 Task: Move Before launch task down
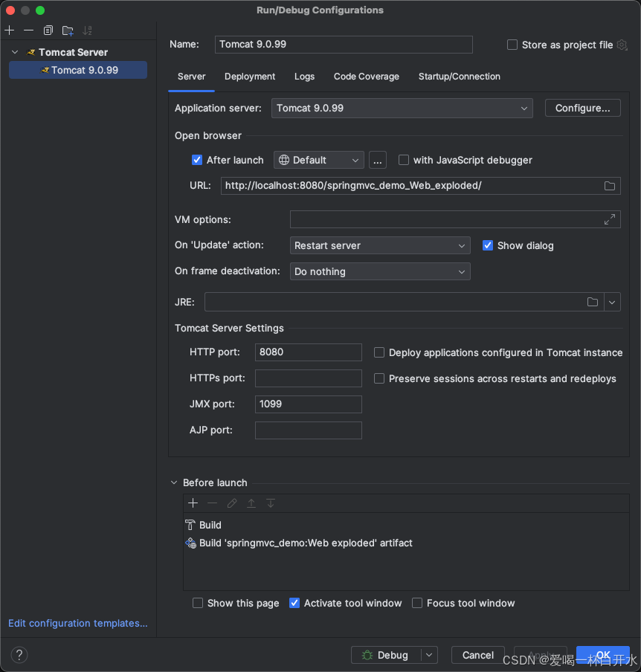271,503
